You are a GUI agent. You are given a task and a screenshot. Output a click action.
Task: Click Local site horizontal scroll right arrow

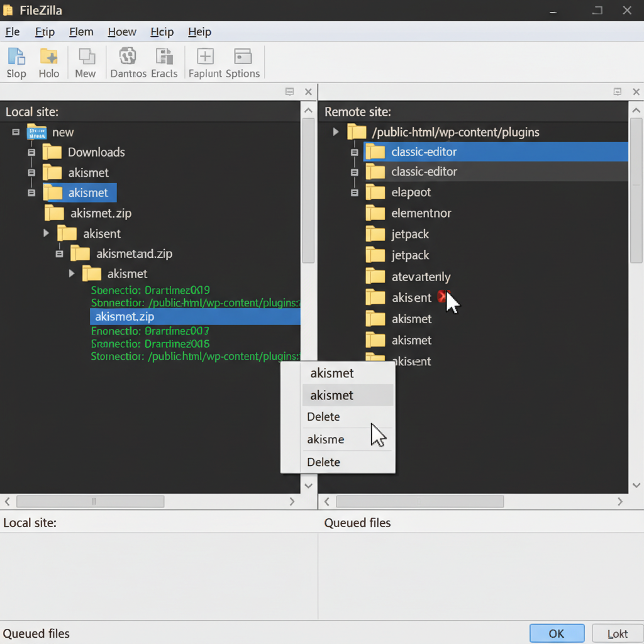(x=292, y=501)
